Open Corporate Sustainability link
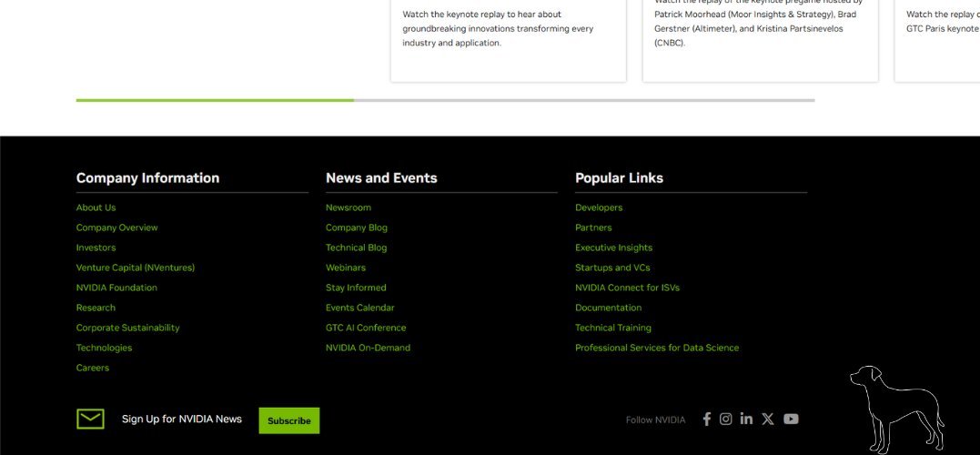The height and width of the screenshot is (455, 980). pyautogui.click(x=127, y=328)
